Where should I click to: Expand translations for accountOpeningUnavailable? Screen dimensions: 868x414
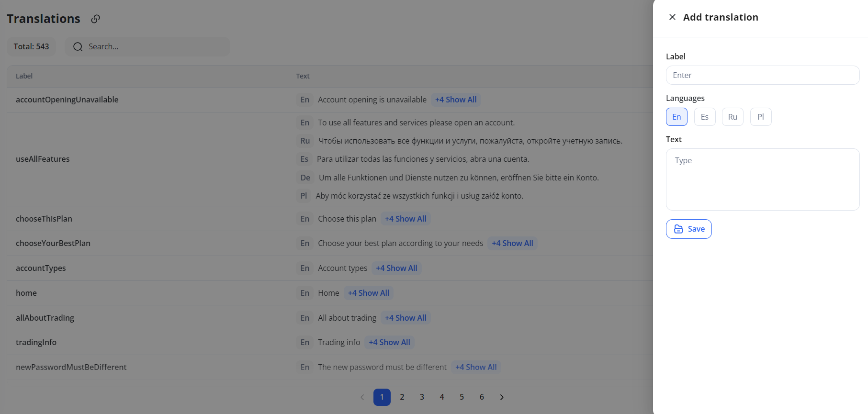click(456, 100)
